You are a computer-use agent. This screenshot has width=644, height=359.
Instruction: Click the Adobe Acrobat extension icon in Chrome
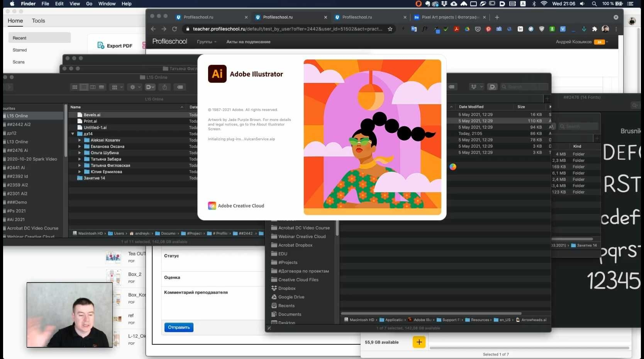pos(456,29)
